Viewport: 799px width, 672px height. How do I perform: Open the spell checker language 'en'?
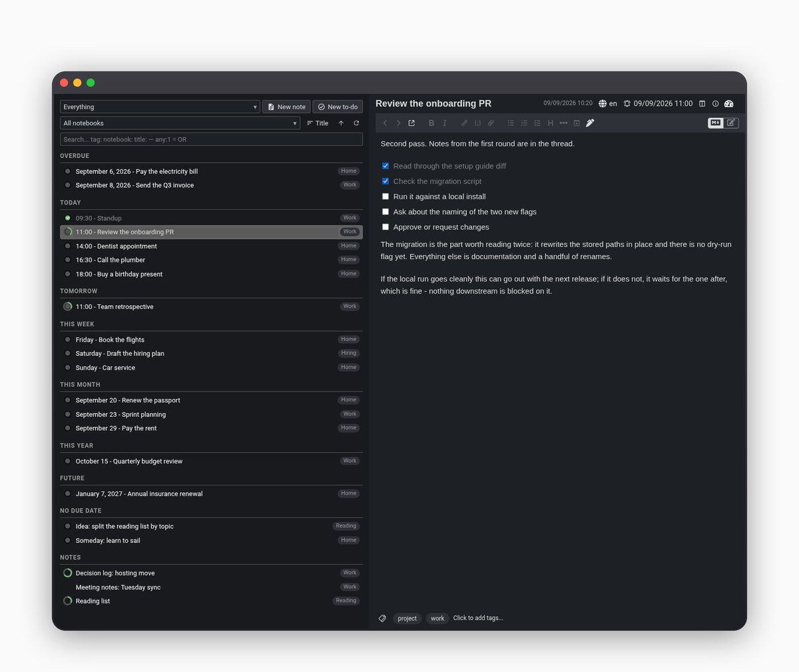click(608, 104)
